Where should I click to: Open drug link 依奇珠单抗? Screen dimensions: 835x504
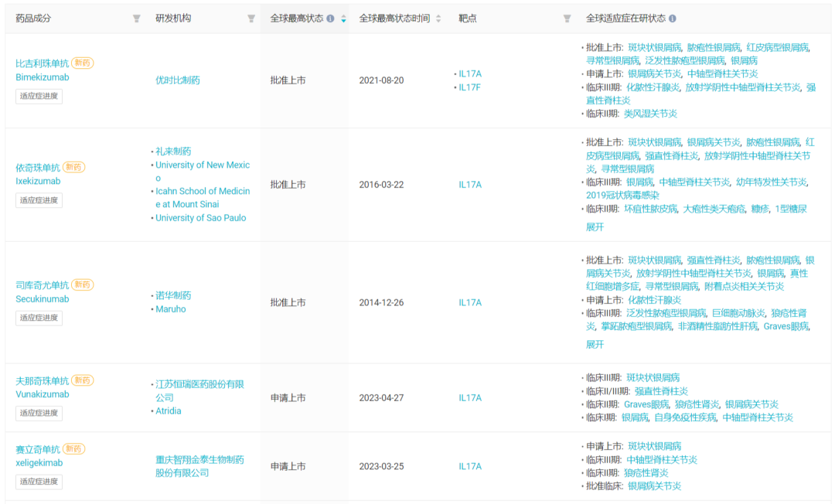38,168
